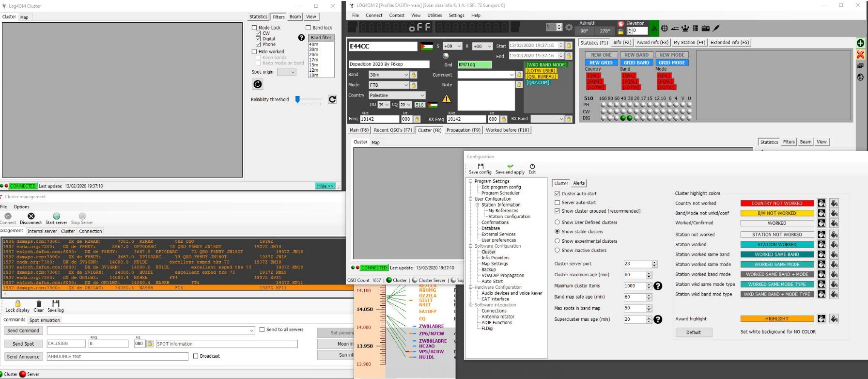Click the globe icon in LOG4OM toolbar
868x379 pixels.
[x=664, y=28]
